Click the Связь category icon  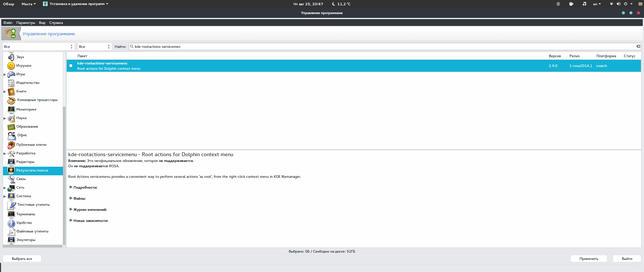[x=11, y=179]
